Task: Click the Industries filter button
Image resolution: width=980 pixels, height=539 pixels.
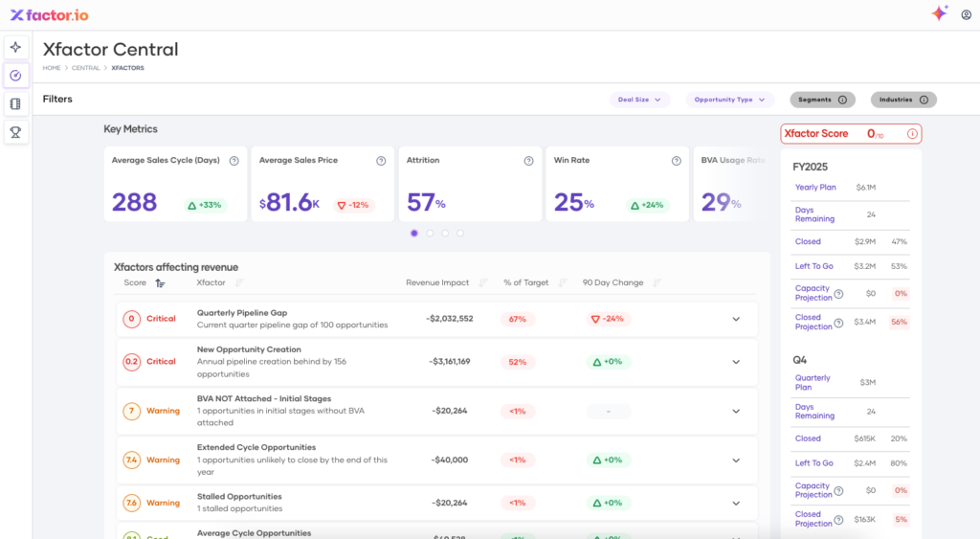Action: pos(902,100)
